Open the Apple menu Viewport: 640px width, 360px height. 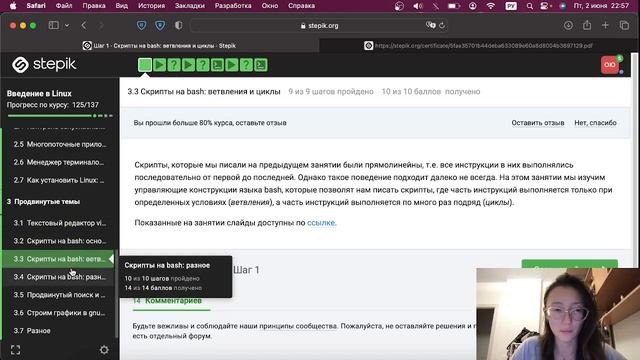(13, 6)
